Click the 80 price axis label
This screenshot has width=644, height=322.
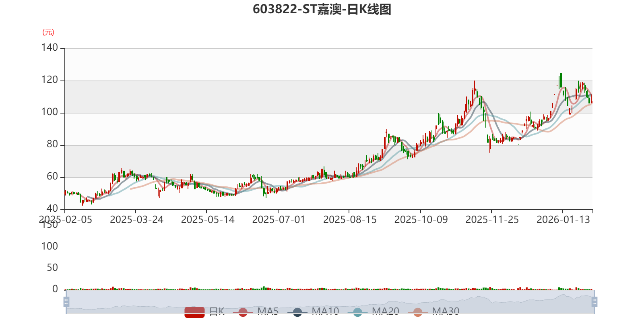pyautogui.click(x=52, y=144)
